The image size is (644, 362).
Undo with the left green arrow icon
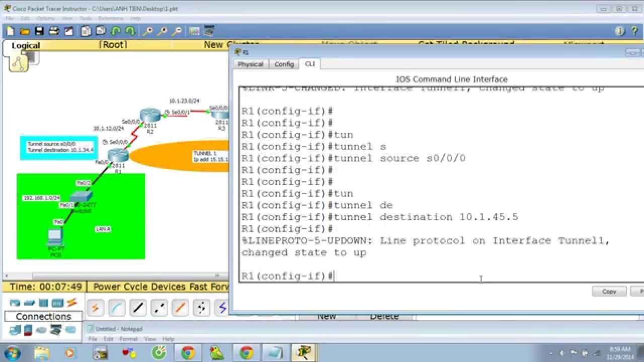point(116,31)
